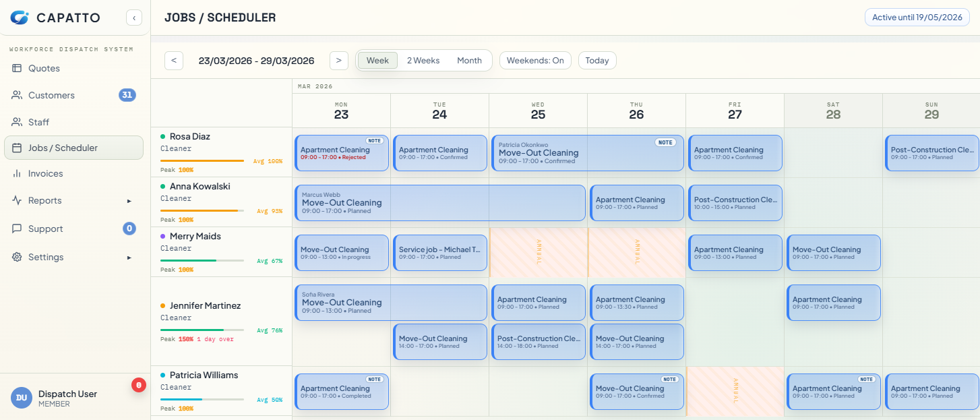Open the Support section
Screen dimensions: 980x420
(x=47, y=229)
